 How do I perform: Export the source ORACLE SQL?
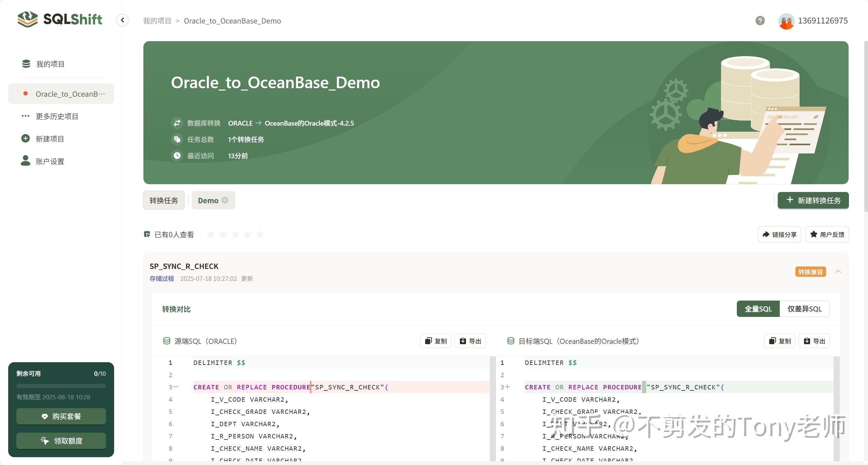coord(470,341)
